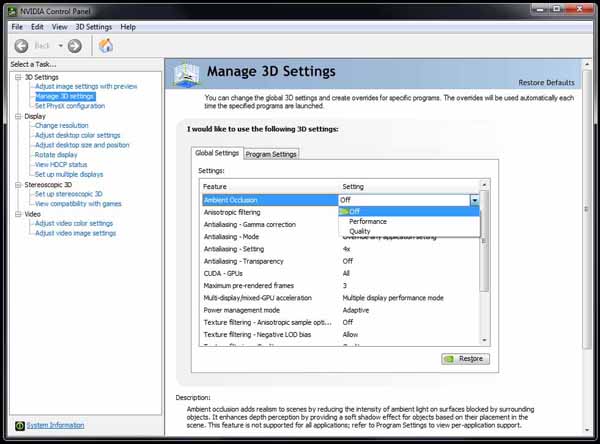Screen dimensions: 600x444
Task: Select Texture filtering - Negative LOD bias row
Action: 341,335
